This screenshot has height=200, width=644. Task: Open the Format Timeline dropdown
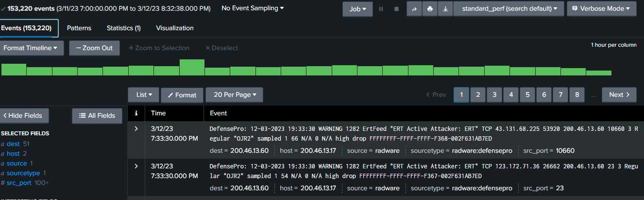point(31,48)
